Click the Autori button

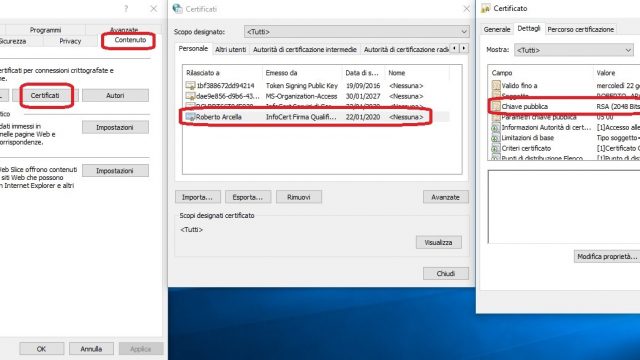tap(115, 96)
